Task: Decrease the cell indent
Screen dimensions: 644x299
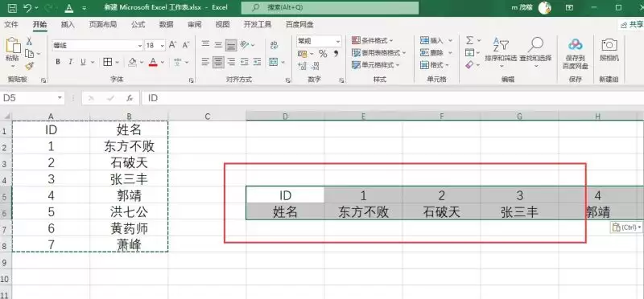Action: click(x=245, y=62)
